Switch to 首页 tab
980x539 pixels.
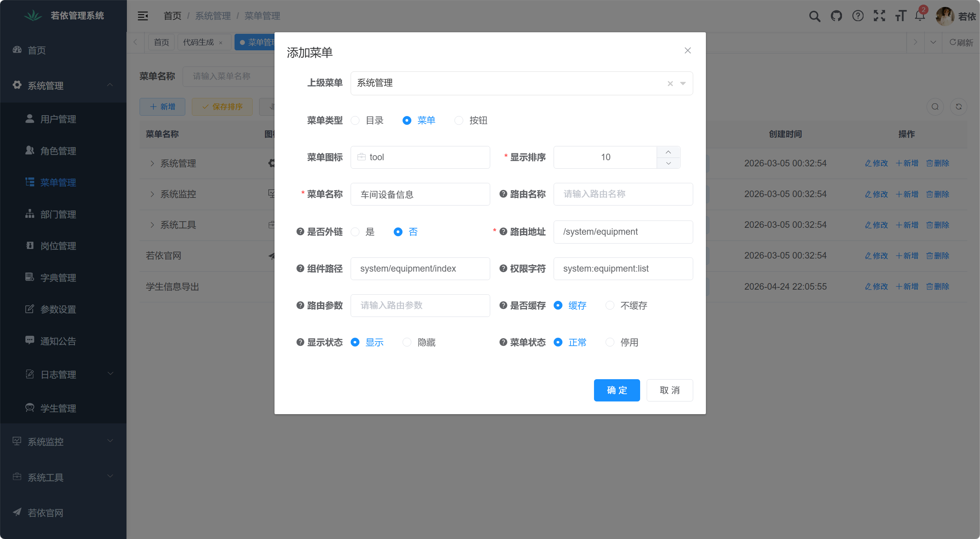[x=161, y=42]
